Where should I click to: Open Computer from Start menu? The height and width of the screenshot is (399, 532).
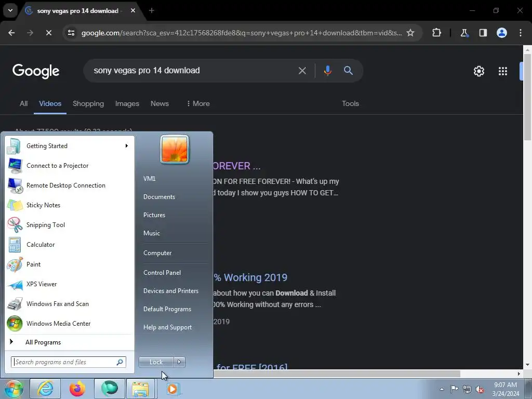[x=157, y=253]
